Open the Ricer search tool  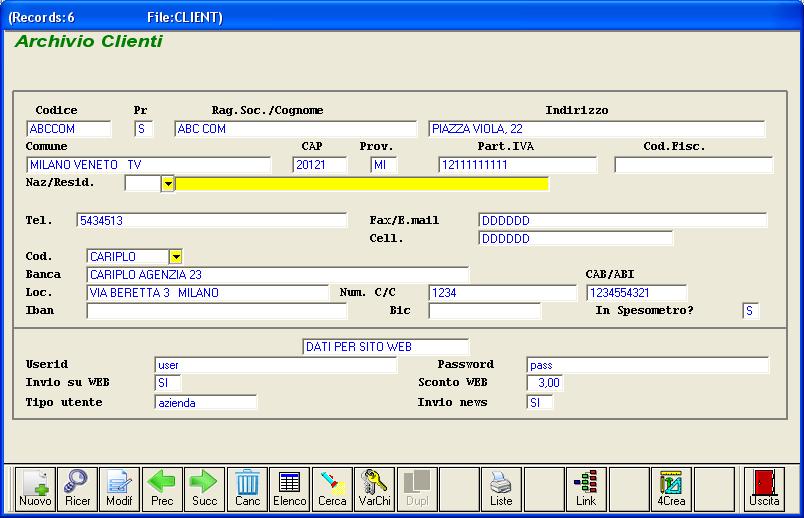(77, 488)
